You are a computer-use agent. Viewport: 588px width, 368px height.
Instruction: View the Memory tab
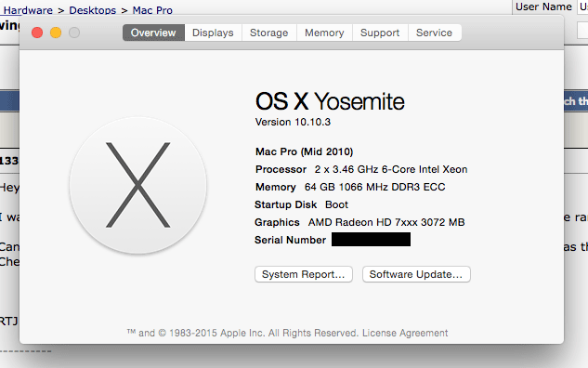(x=324, y=33)
